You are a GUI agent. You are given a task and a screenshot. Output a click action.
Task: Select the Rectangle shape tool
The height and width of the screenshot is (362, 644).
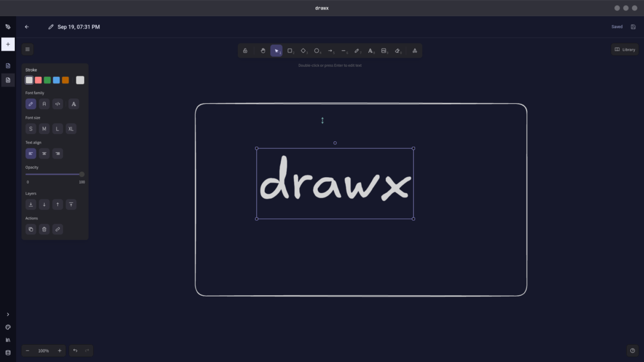pyautogui.click(x=290, y=51)
